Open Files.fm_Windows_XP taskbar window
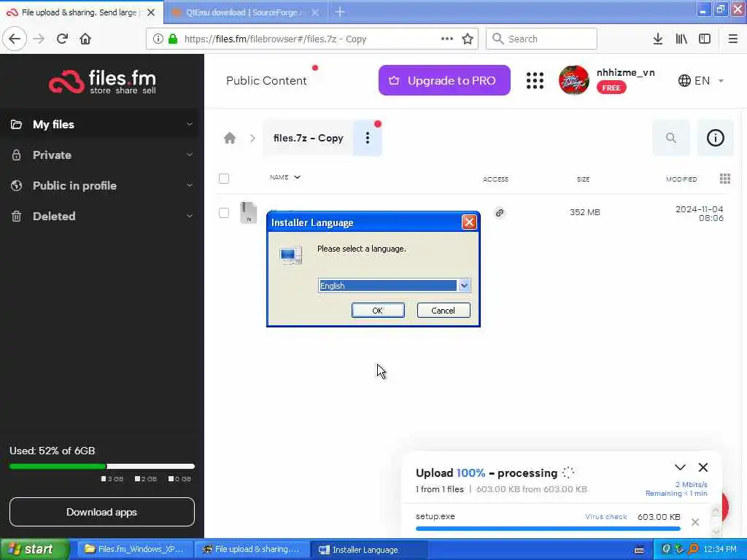 coord(135,549)
